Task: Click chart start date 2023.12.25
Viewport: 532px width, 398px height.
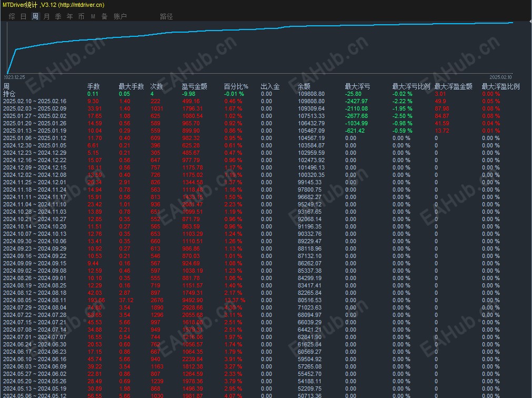Action: click(x=15, y=77)
